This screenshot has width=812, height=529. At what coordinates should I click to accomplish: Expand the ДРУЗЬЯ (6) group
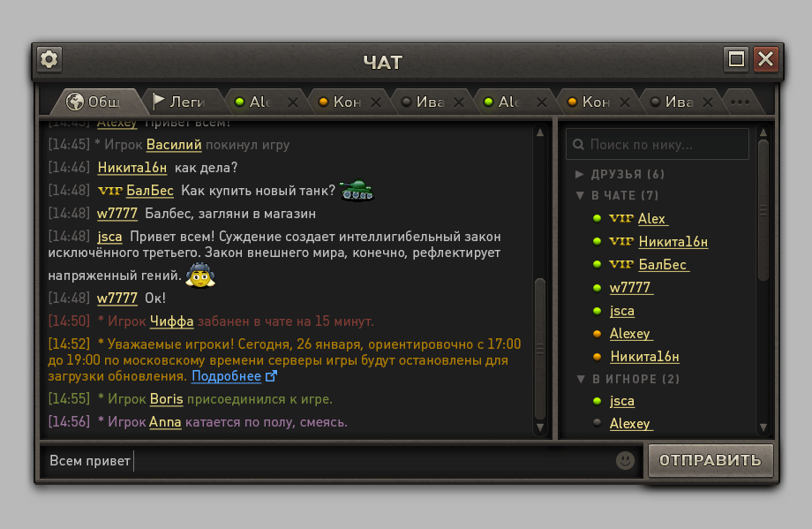580,174
